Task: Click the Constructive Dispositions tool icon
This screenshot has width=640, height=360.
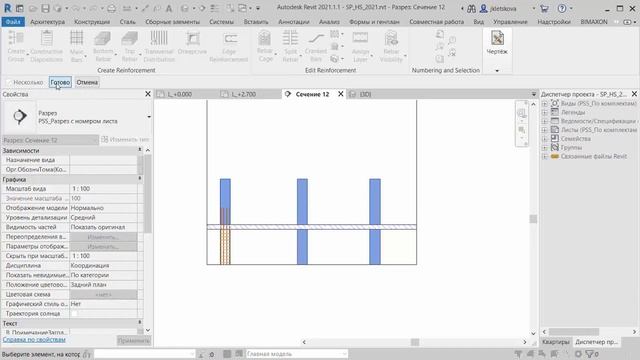Action: click(x=47, y=38)
